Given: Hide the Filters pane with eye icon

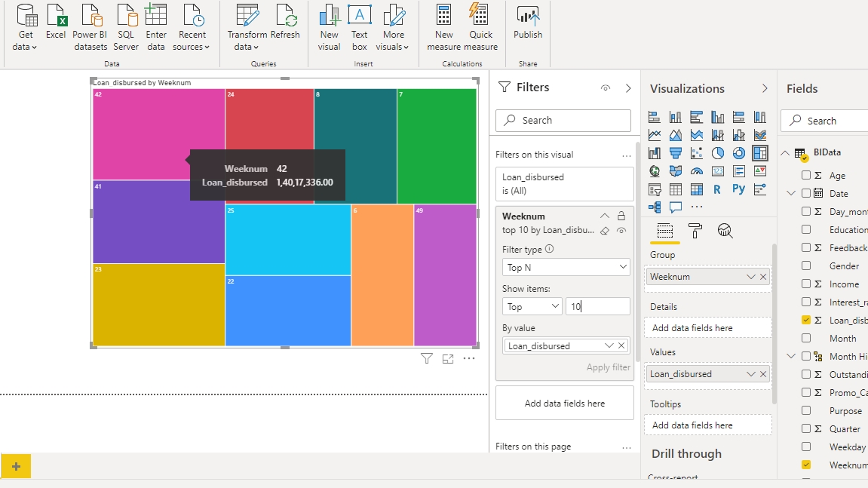Looking at the screenshot, I should (606, 88).
